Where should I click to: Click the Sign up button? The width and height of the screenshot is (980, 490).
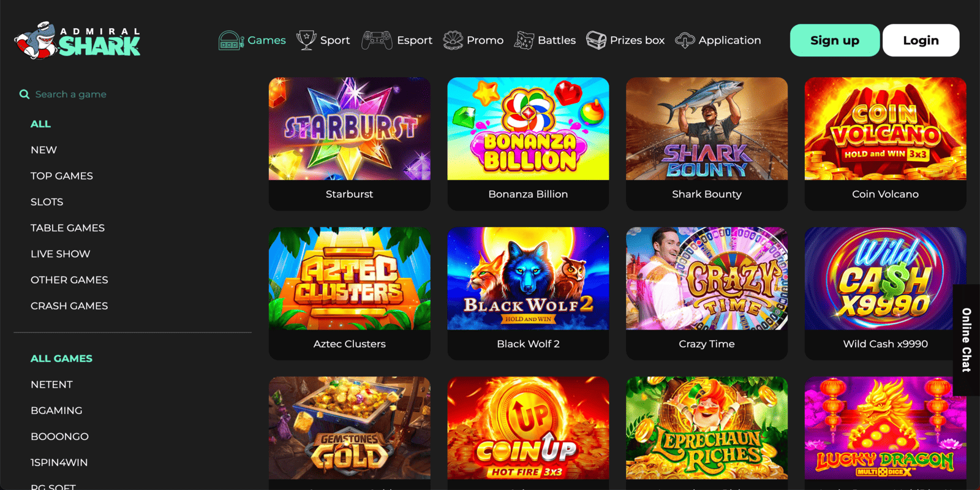(835, 40)
